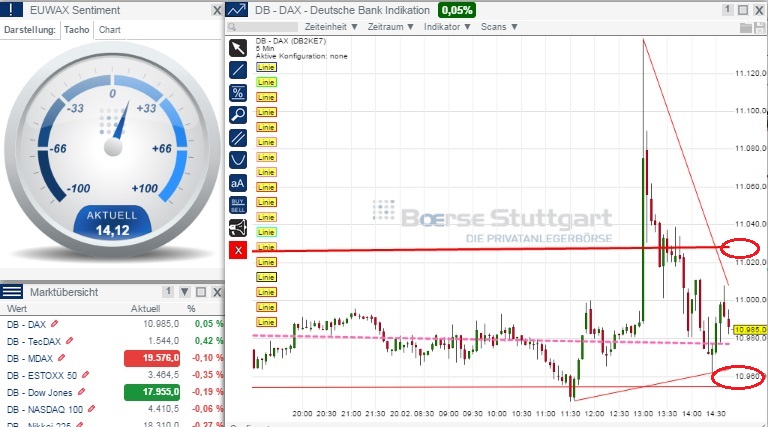The image size is (768, 427).
Task: Click the pencil icon next to DB - NASDAQ 100
Action: [91, 409]
